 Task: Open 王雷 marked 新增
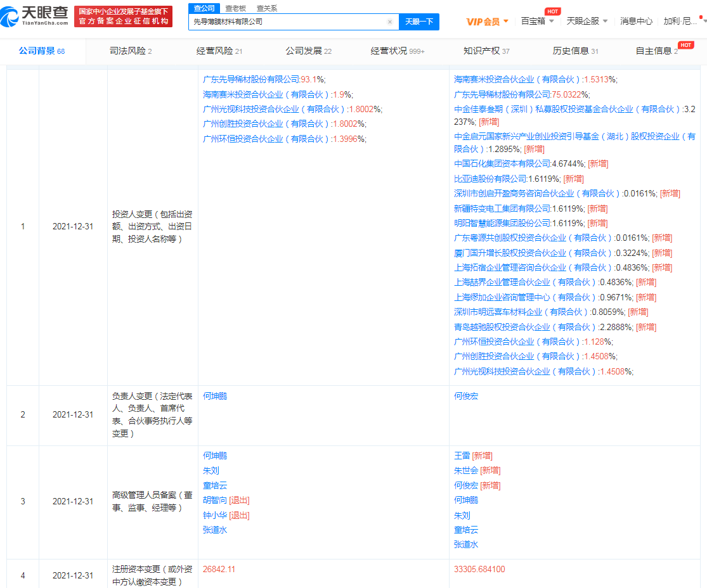[462, 456]
